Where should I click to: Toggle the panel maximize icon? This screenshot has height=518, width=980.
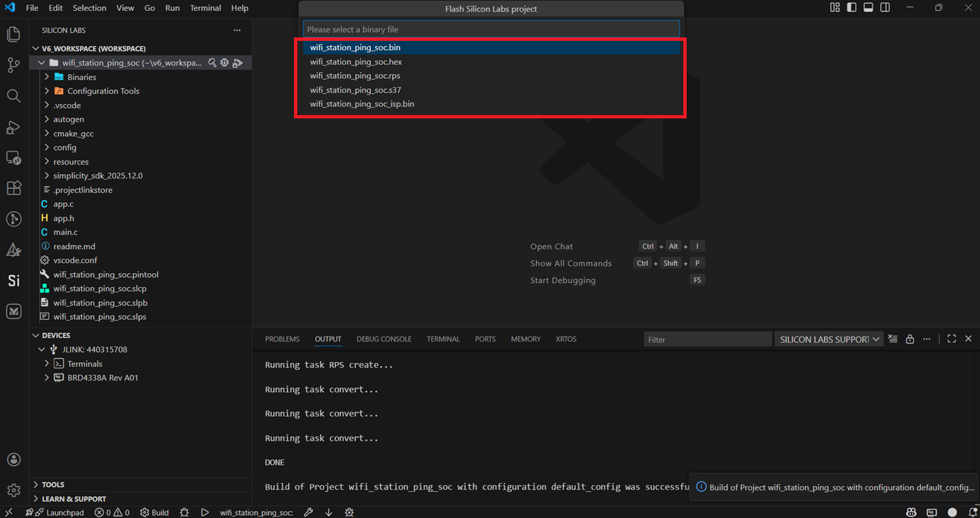951,338
